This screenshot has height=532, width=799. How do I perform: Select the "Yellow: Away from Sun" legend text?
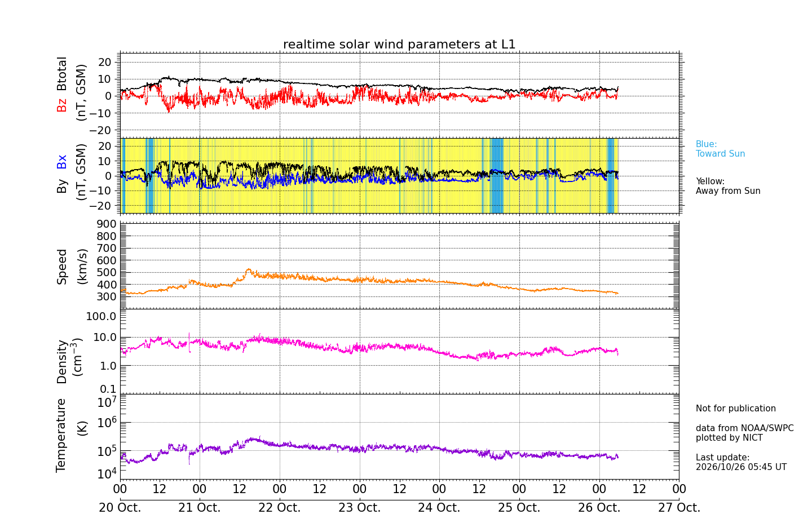tap(728, 187)
